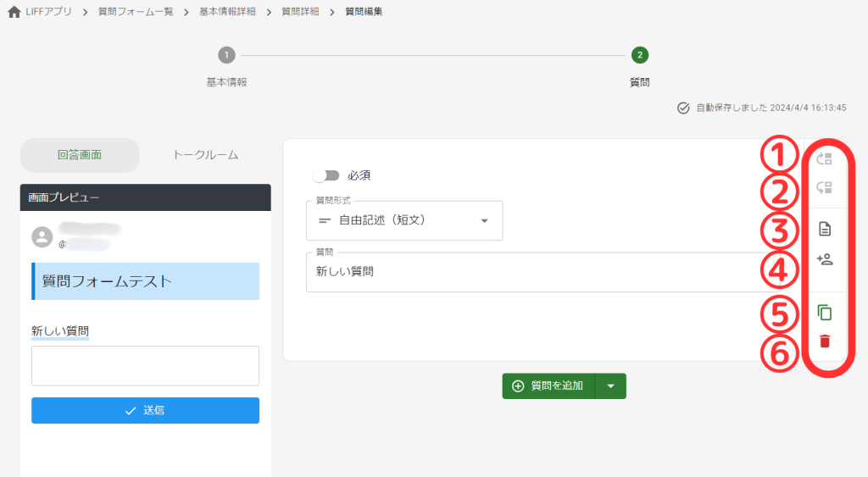The image size is (868, 477).
Task: Click the move question down icon
Action: pyautogui.click(x=824, y=188)
